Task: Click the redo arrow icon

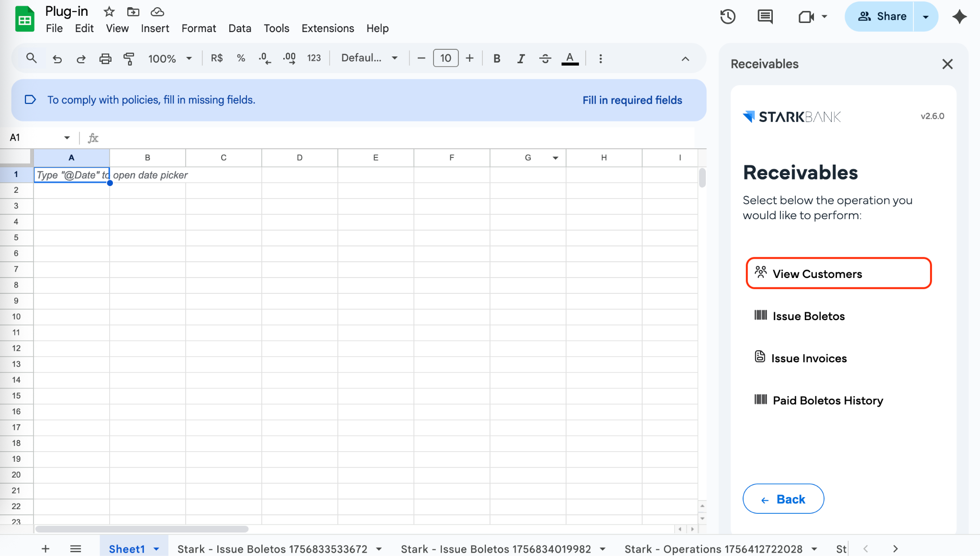Action: (81, 58)
